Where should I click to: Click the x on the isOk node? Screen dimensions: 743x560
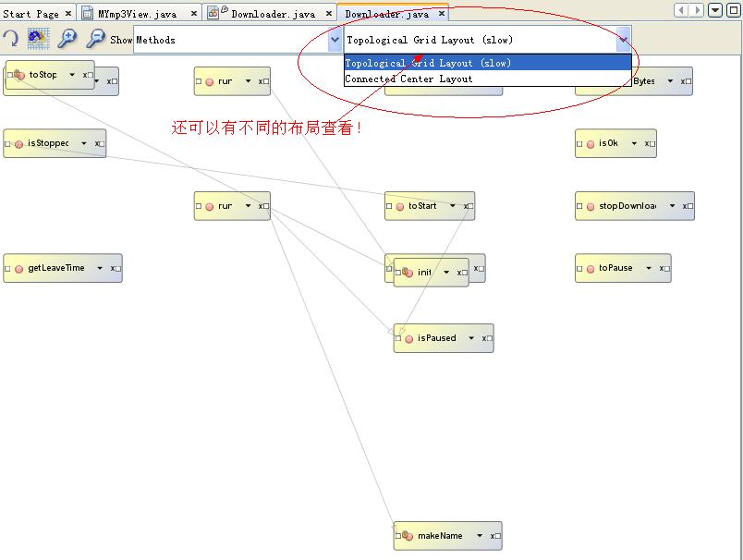point(647,143)
